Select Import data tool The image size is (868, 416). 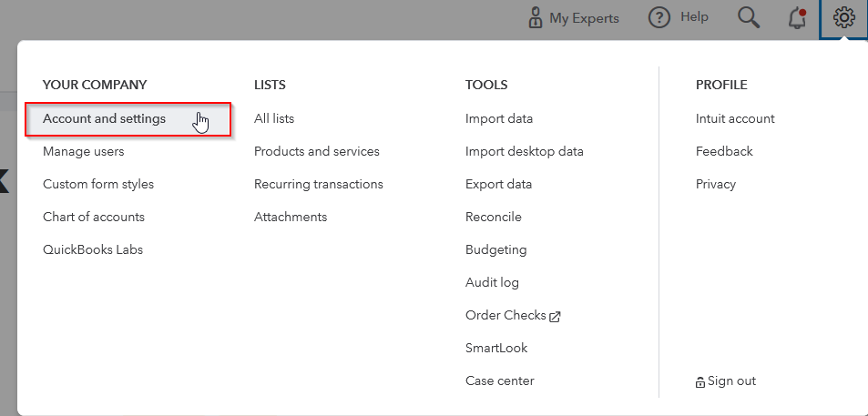click(499, 119)
